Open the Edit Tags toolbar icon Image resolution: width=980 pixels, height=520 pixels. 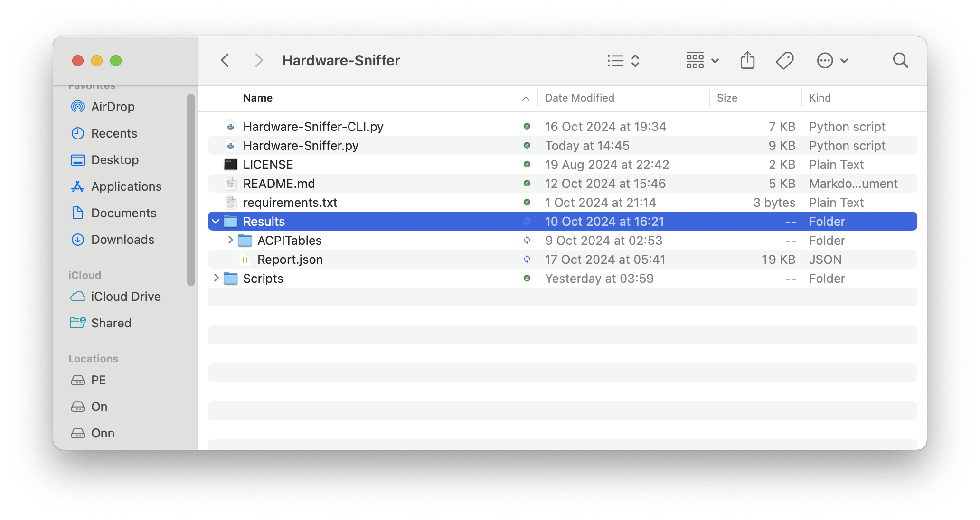(784, 61)
